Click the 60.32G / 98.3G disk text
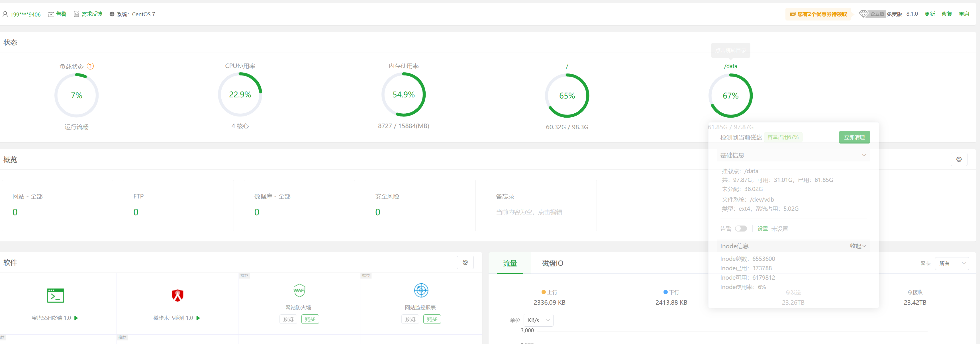This screenshot has width=980, height=344. click(567, 127)
